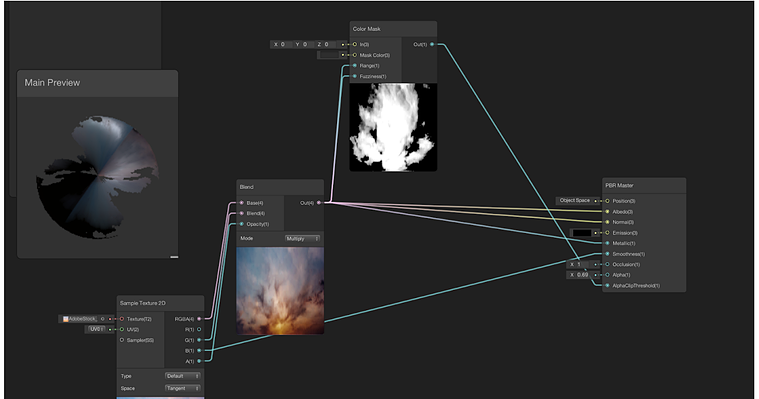Click the Alpha X 0.69 value field
The width and height of the screenshot is (759, 399).
(x=579, y=275)
